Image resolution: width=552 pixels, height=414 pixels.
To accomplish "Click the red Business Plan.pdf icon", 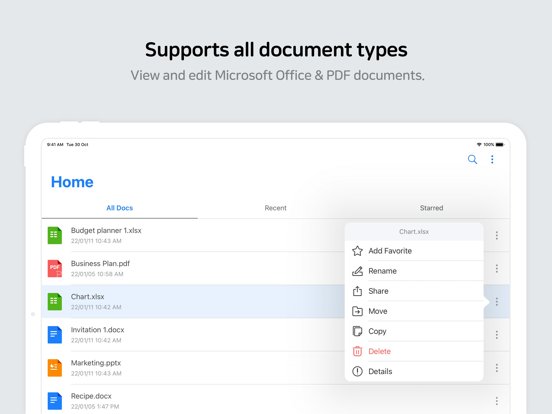I will [x=55, y=268].
